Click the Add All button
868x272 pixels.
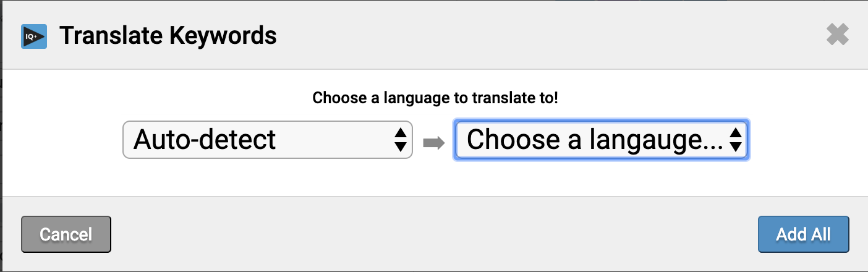[x=803, y=234]
